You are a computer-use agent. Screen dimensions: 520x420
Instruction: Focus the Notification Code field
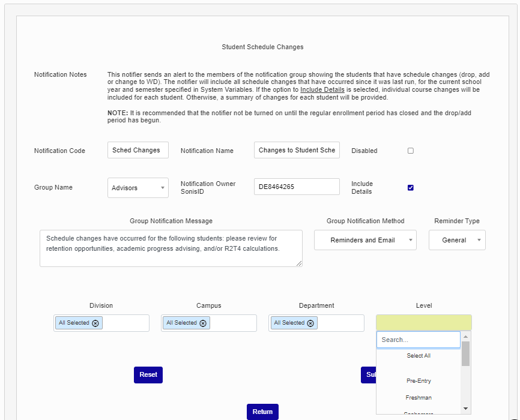click(138, 150)
